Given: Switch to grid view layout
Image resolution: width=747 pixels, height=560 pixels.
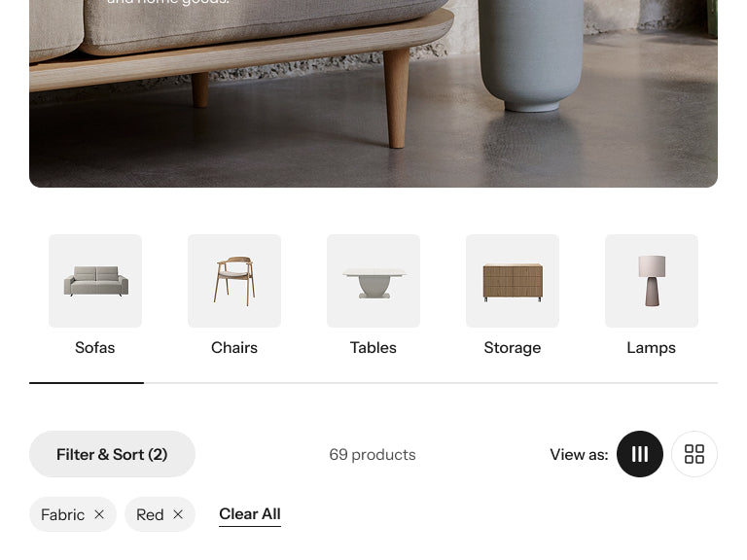Looking at the screenshot, I should point(694,454).
